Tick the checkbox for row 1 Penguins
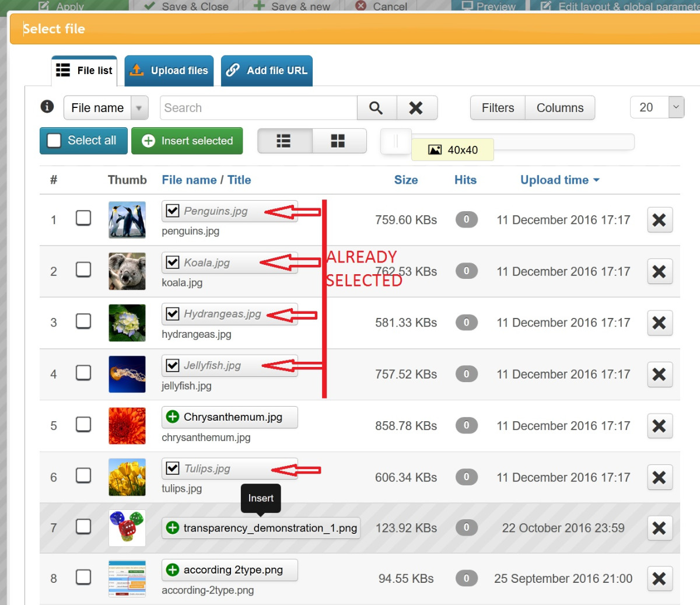Image resolution: width=700 pixels, height=605 pixels. pos(83,218)
